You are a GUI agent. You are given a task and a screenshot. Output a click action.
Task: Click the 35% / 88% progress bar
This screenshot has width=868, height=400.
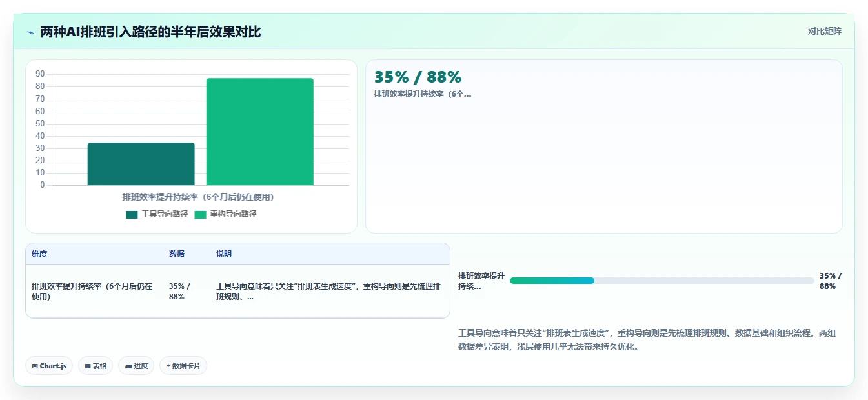661,281
